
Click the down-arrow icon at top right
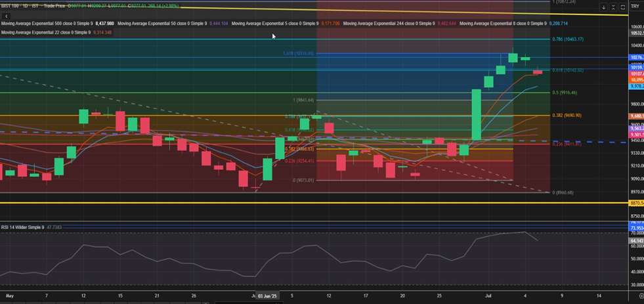pos(604,7)
